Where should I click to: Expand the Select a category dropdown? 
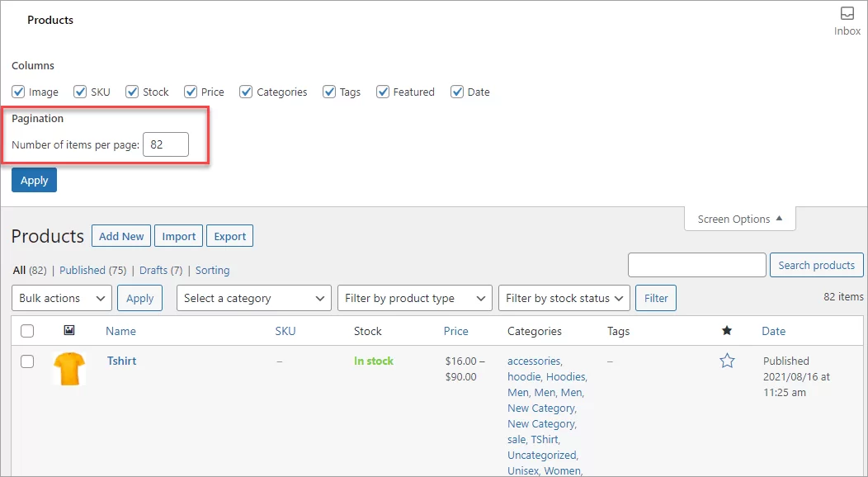click(x=253, y=298)
